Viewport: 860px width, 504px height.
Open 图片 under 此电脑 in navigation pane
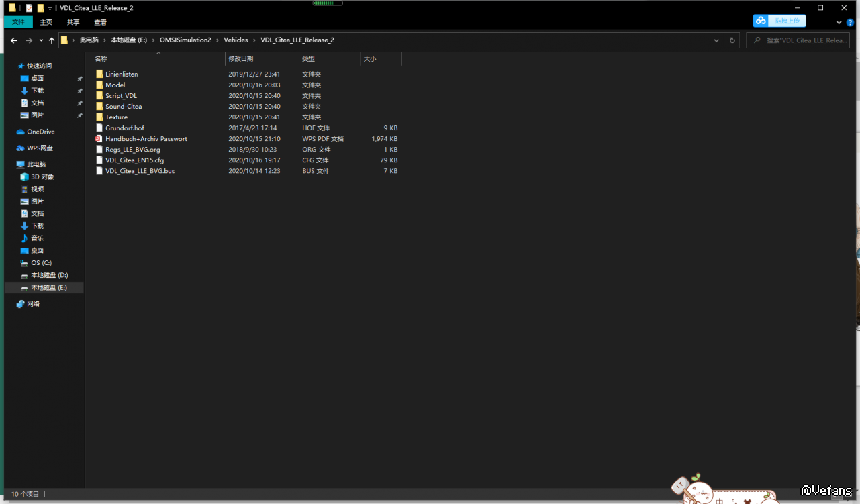coord(37,201)
